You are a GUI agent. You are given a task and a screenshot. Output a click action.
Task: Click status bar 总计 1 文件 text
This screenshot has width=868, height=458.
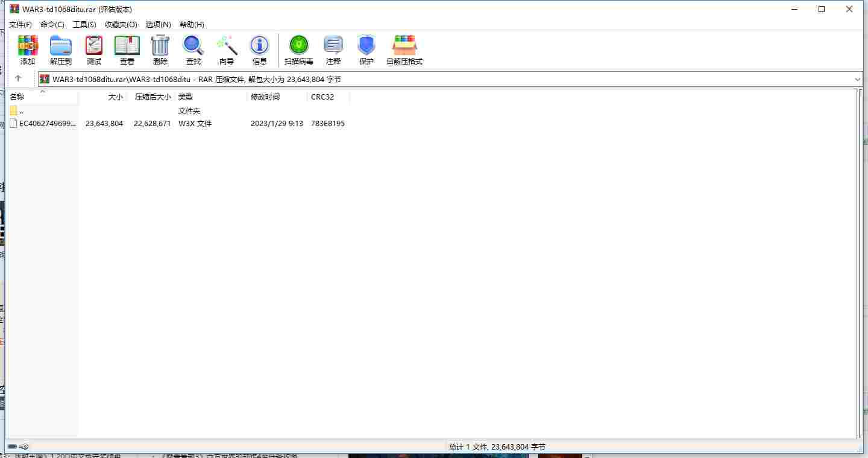click(x=497, y=447)
